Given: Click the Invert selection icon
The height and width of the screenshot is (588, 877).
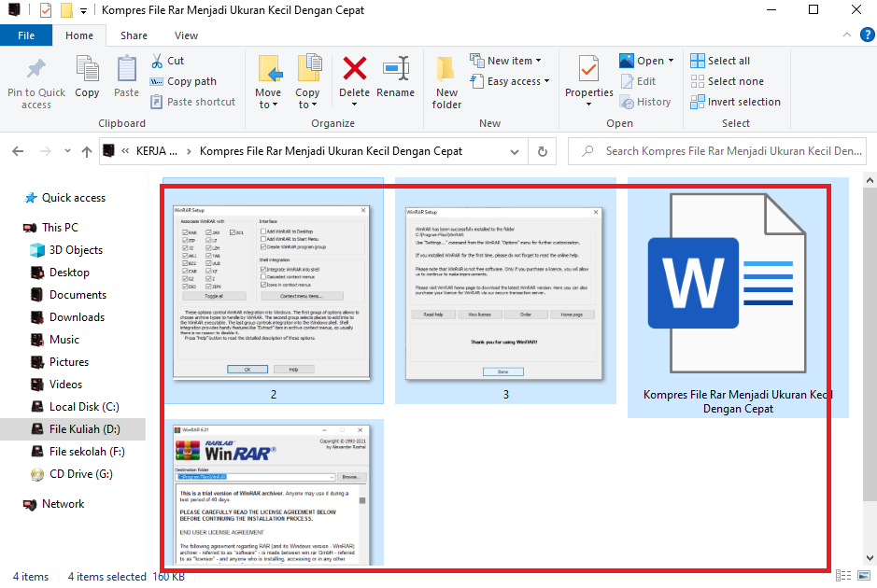Looking at the screenshot, I should pos(698,102).
